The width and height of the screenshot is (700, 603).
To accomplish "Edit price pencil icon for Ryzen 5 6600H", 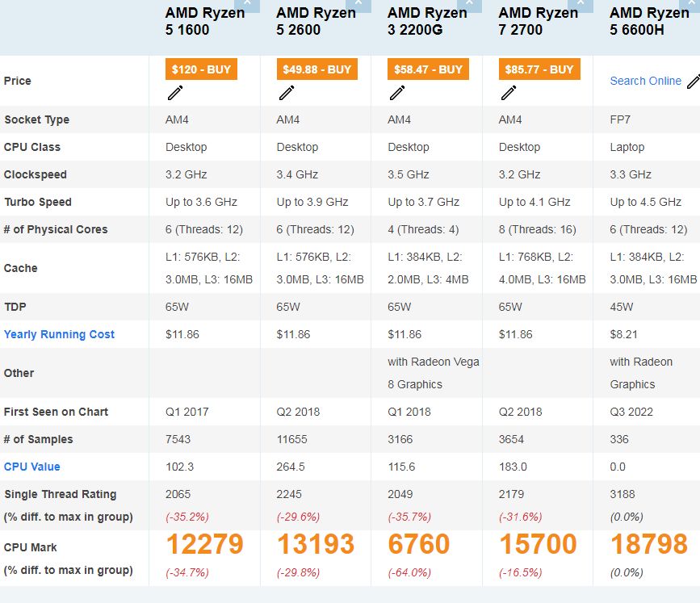I will click(x=694, y=82).
